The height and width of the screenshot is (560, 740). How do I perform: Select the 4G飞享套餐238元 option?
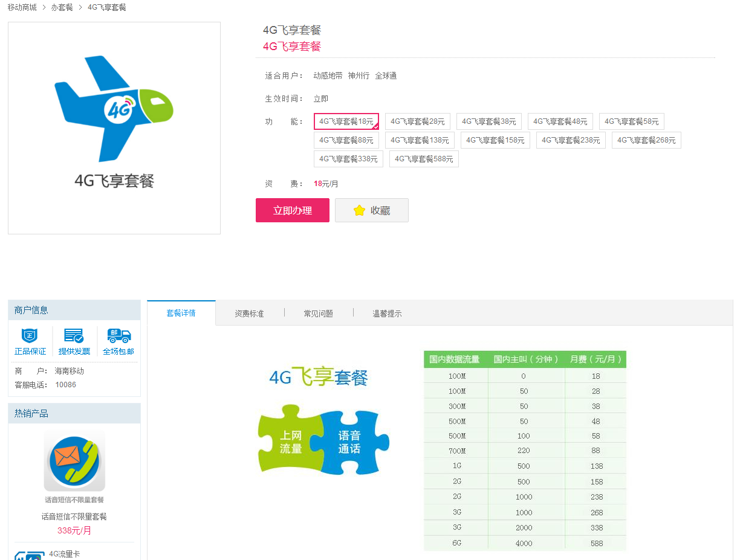click(571, 140)
